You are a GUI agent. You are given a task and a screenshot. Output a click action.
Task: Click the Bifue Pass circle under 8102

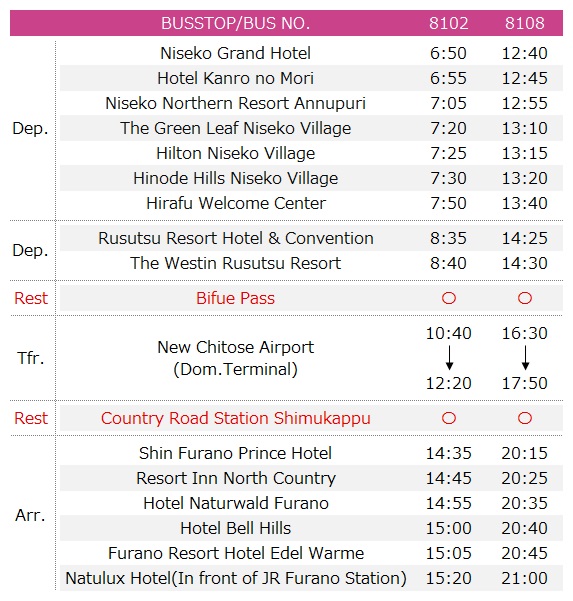448,298
